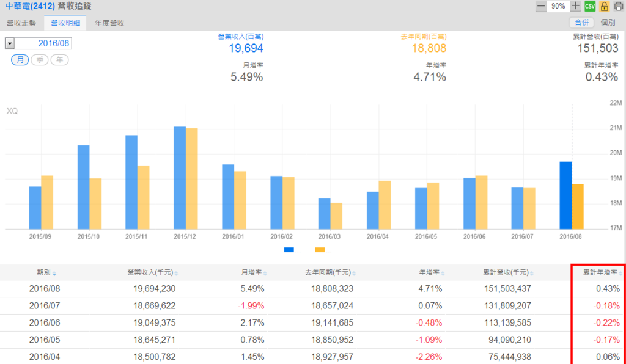Click the print icon
This screenshot has height=364, width=626.
pyautogui.click(x=619, y=6)
